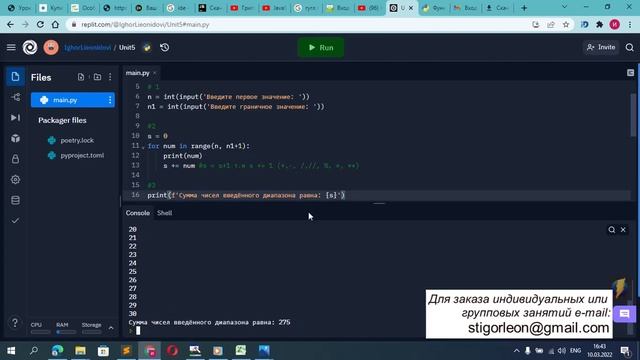Open the Settings gear sidebar icon
Image resolution: width=640 pixels, height=360 pixels.
[x=16, y=180]
